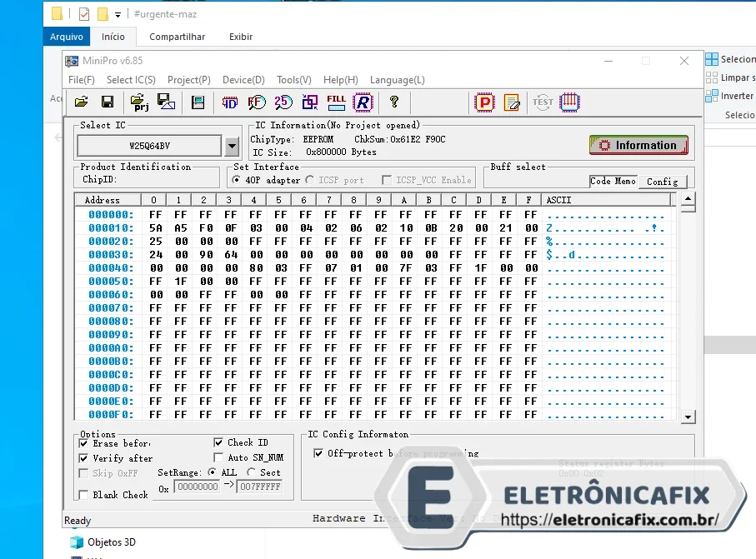The image size is (756, 559).
Task: Open the Compartilhar ribbon tab in Explorer
Action: click(x=177, y=37)
